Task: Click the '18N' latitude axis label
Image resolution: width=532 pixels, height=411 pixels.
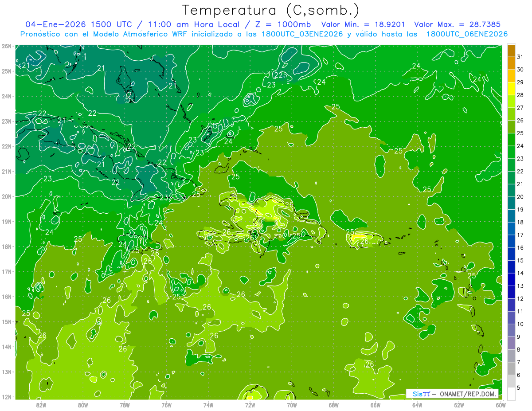Action: 6,247
